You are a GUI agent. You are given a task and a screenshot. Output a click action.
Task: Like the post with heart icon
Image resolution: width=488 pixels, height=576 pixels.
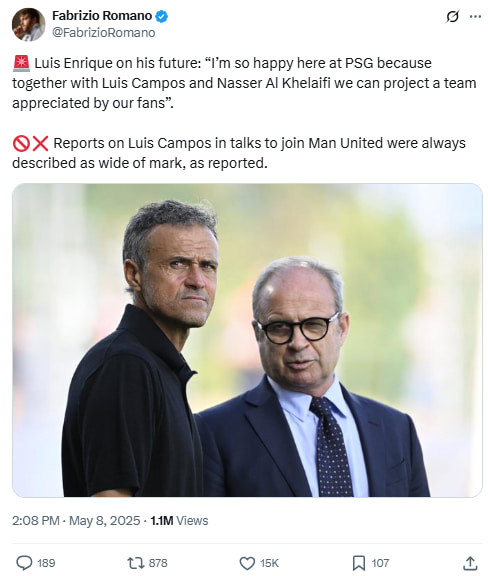tap(247, 563)
